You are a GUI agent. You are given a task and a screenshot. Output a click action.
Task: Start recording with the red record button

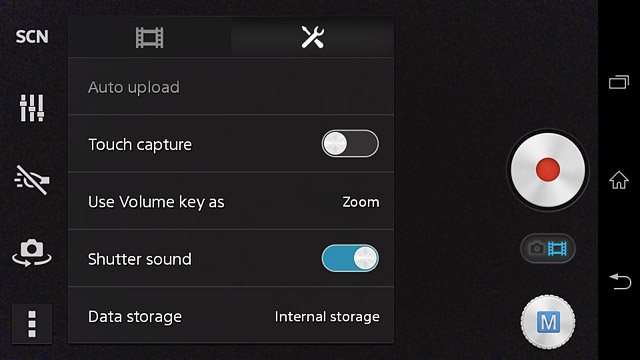(x=548, y=170)
